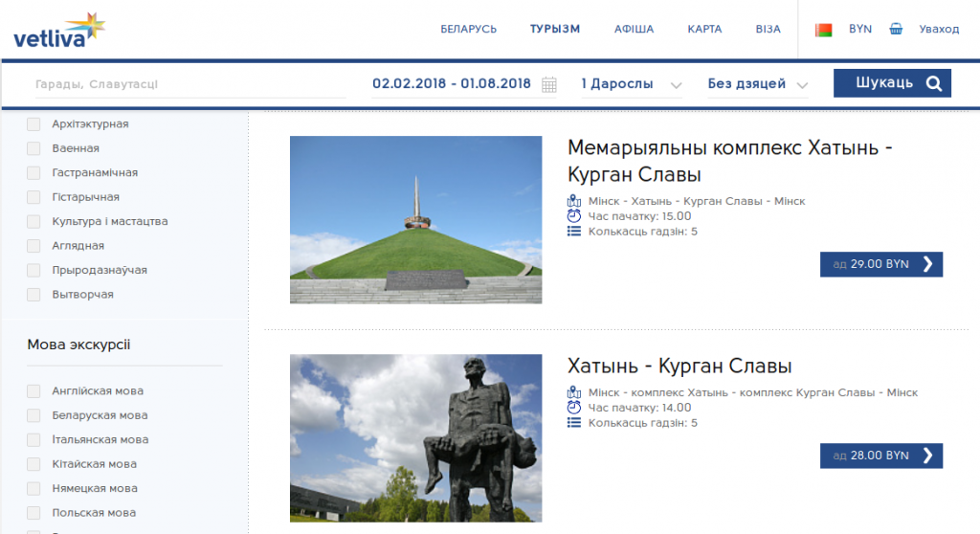The height and width of the screenshot is (534, 980).
Task: Click the Уваход login link
Action: tap(939, 30)
